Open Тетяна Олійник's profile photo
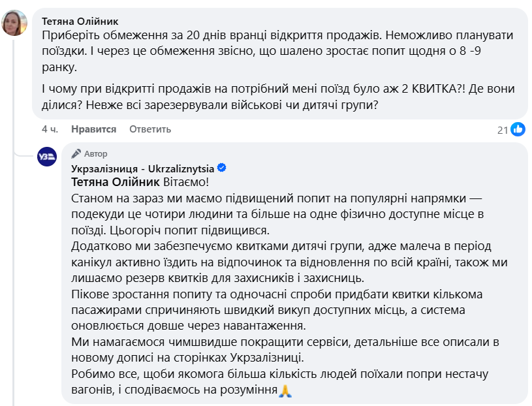Image resolution: width=532 pixels, height=406 pixels. click(x=15, y=23)
